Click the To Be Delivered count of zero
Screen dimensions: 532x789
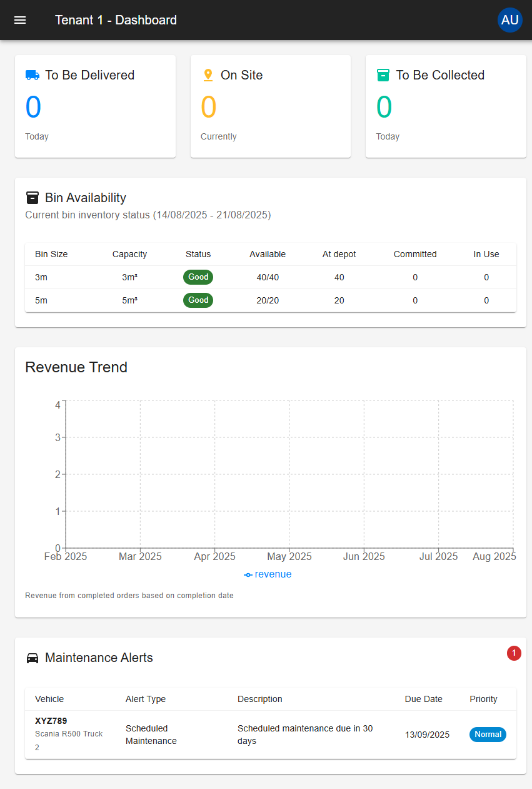tap(33, 106)
